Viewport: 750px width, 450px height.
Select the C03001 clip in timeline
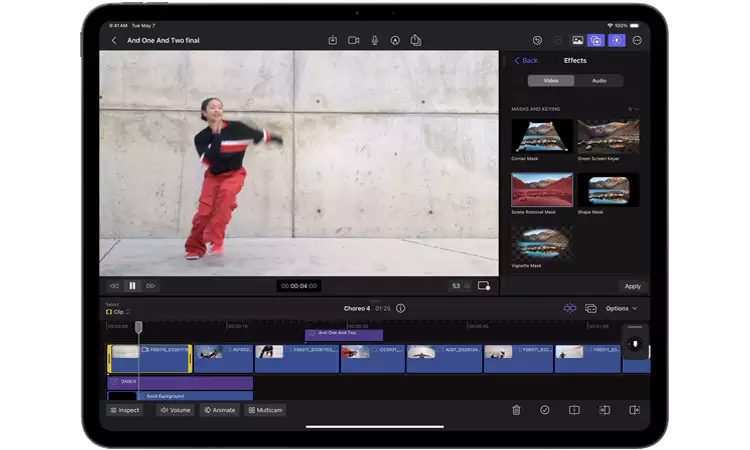pos(373,358)
